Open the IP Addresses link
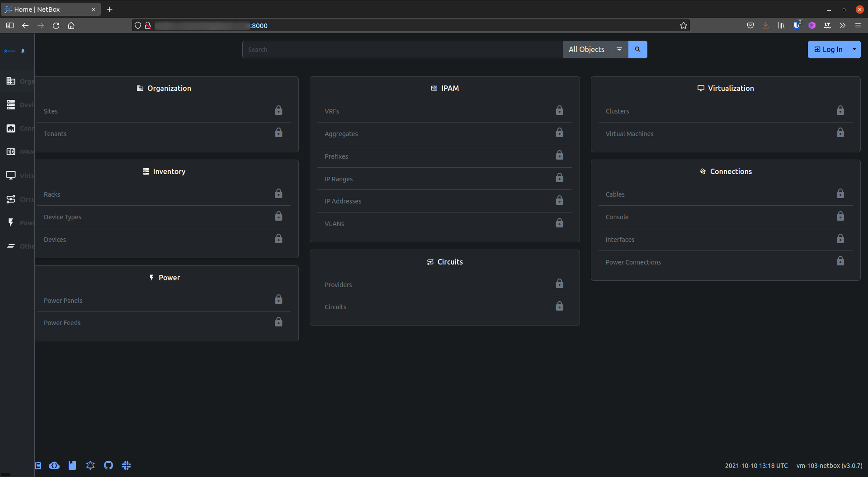Image resolution: width=868 pixels, height=477 pixels. 343,201
